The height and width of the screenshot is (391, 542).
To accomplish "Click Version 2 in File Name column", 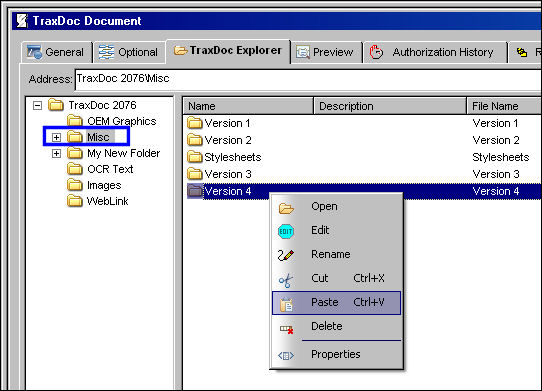I will point(496,140).
